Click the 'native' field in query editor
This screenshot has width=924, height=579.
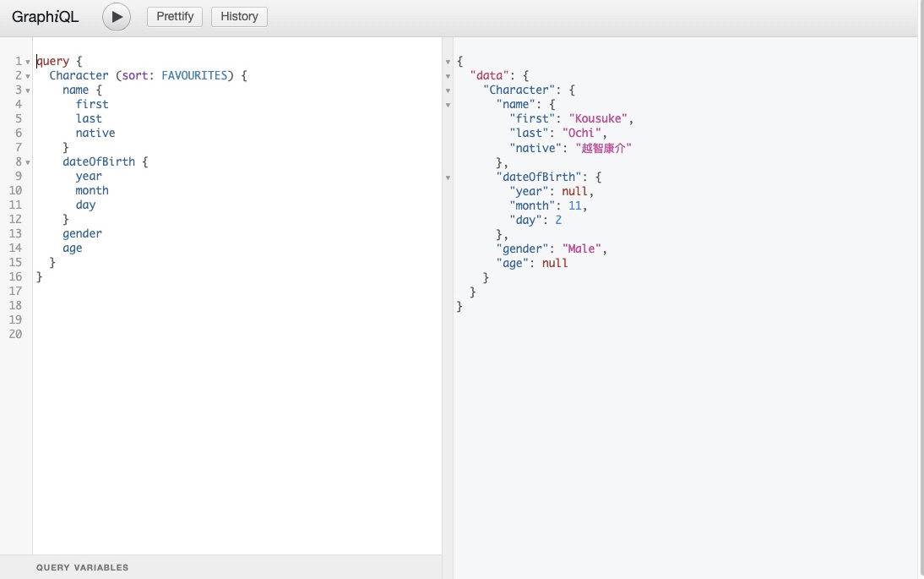point(95,133)
